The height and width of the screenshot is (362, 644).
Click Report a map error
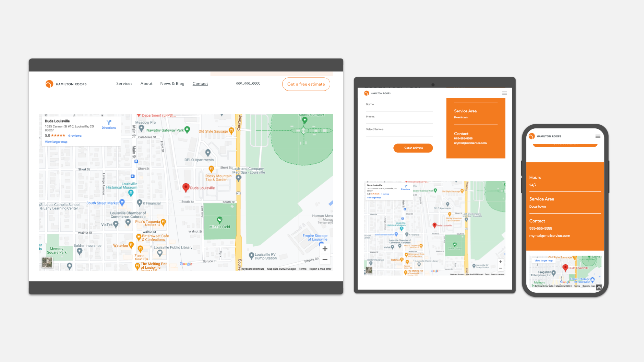coord(320,269)
